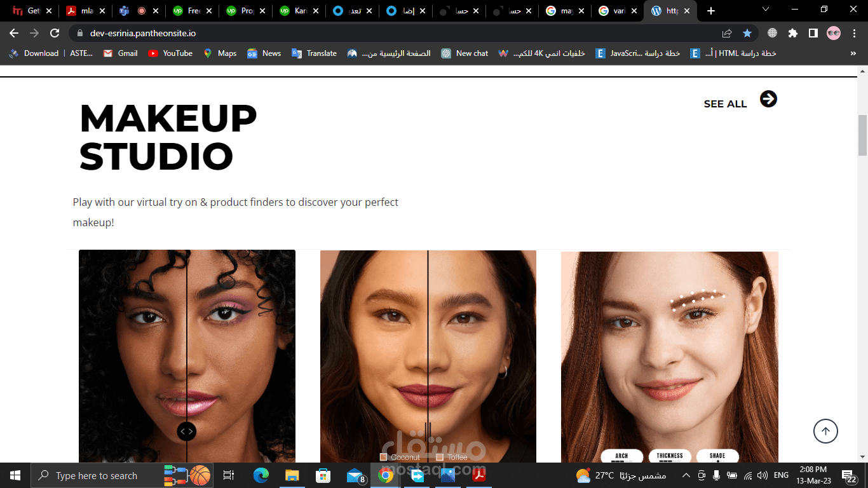
Task: Click the globe extension icon near the address bar
Action: (771, 32)
